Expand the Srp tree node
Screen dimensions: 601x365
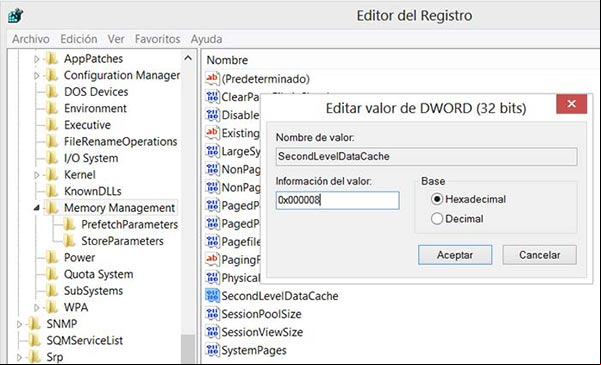20,357
